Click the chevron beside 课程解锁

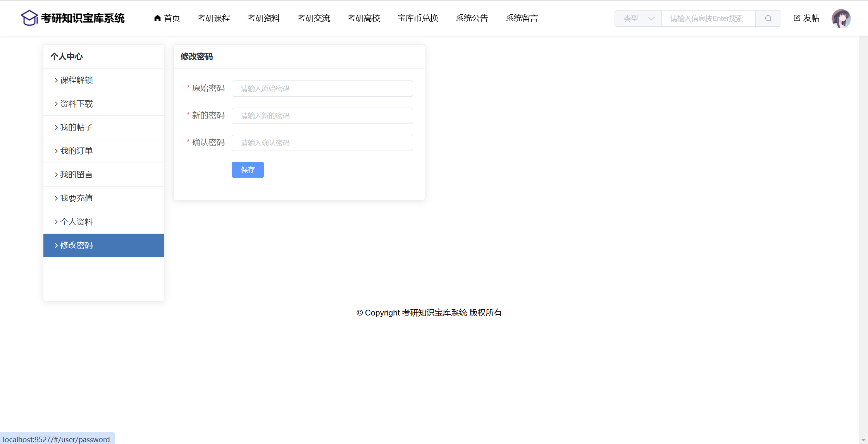[x=56, y=80]
